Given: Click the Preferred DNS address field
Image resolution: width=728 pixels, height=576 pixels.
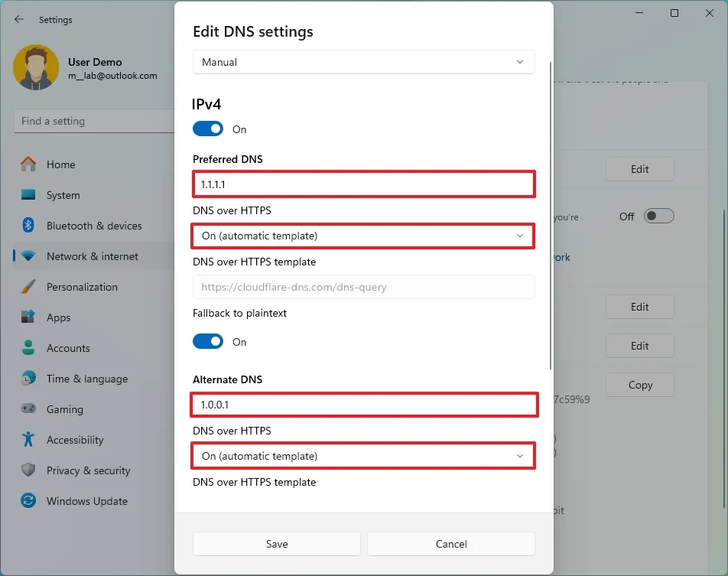Looking at the screenshot, I should click(x=363, y=184).
